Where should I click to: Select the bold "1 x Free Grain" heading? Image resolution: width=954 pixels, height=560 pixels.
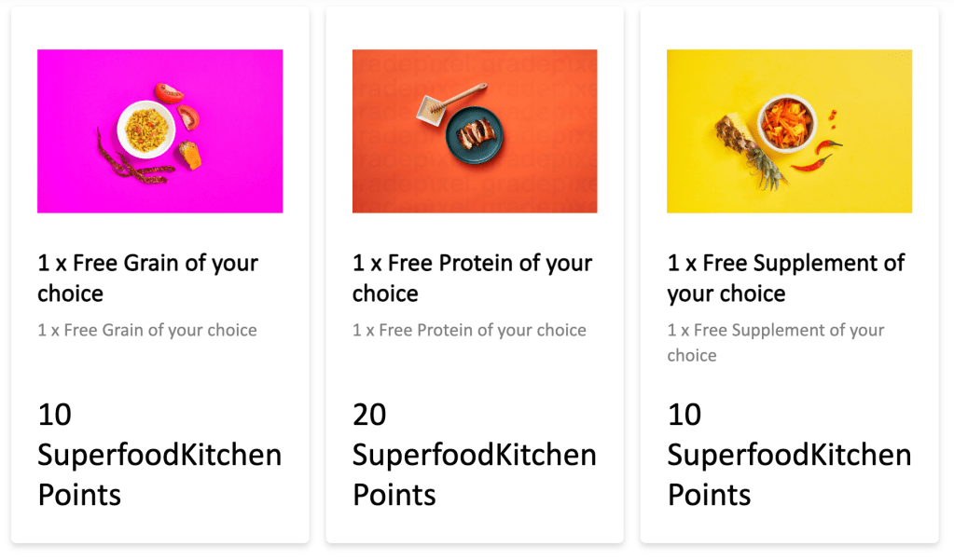(x=147, y=278)
